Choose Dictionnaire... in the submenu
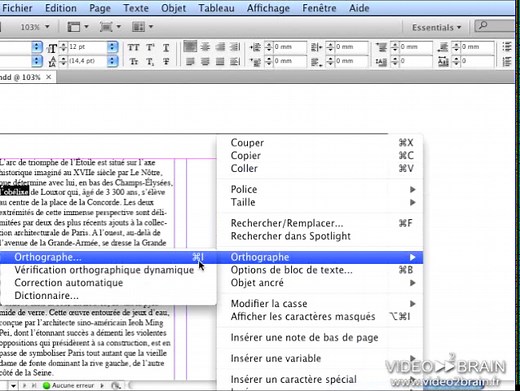520x391 pixels. [x=46, y=295]
